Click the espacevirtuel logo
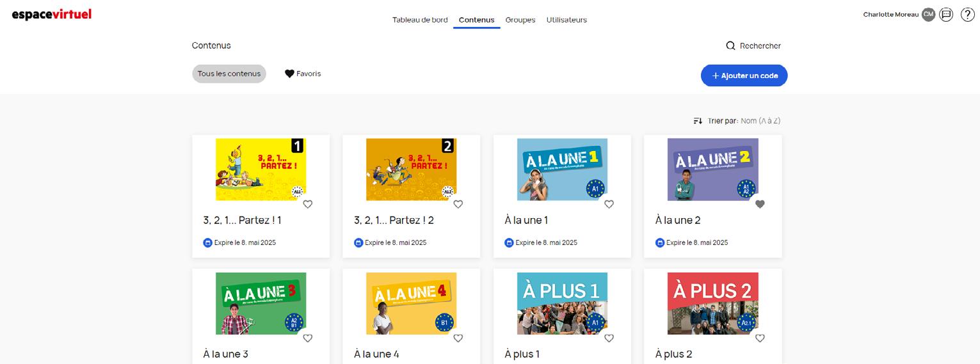Screen dimensions: 980x364 coord(51,14)
